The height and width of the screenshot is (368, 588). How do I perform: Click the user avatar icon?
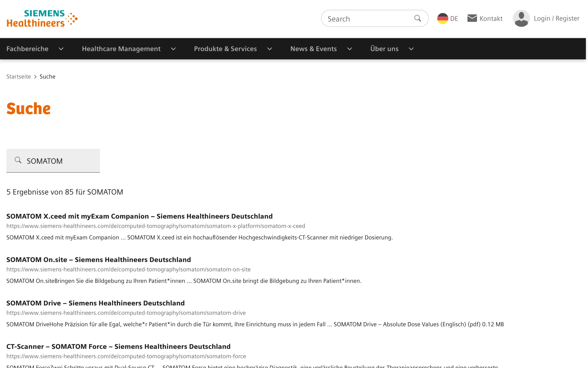pos(521,18)
